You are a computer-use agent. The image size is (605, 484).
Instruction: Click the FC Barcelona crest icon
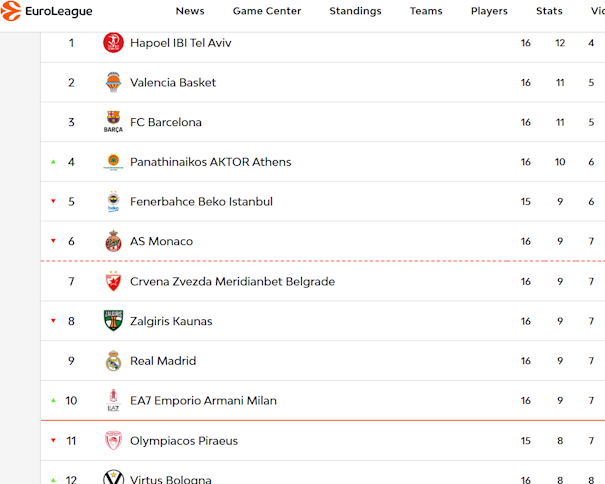point(113,123)
